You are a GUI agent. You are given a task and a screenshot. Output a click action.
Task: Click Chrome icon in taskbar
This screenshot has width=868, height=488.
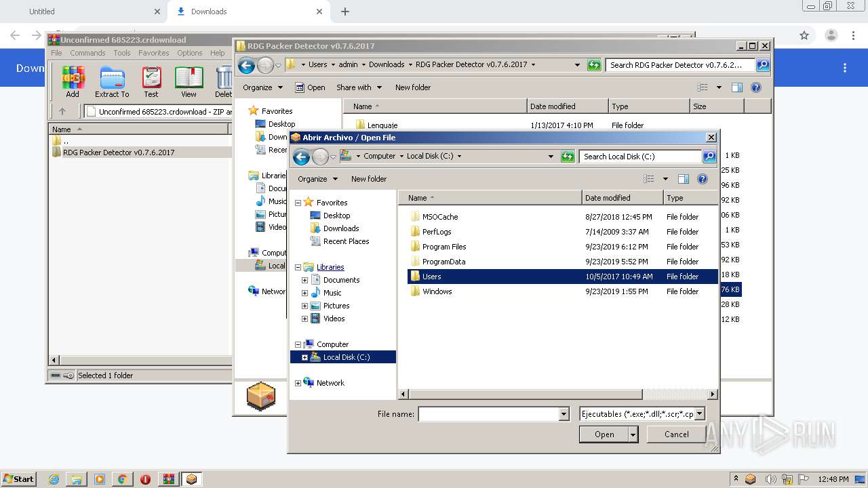click(x=122, y=479)
